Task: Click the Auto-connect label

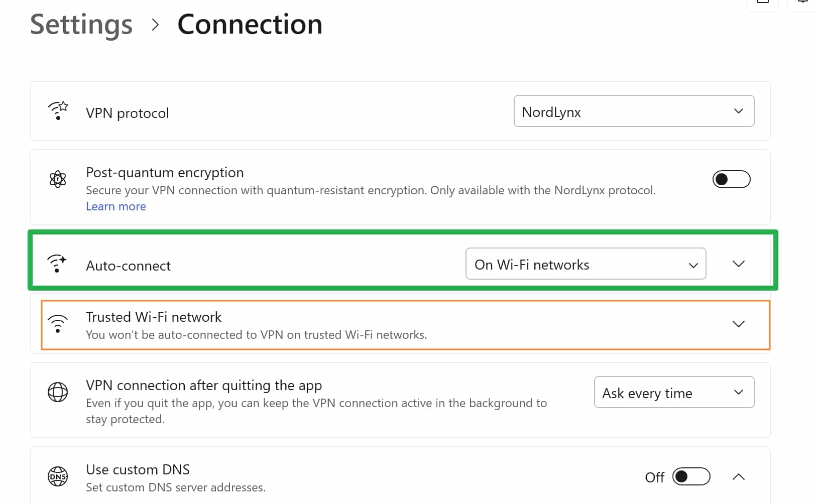Action: click(x=128, y=266)
